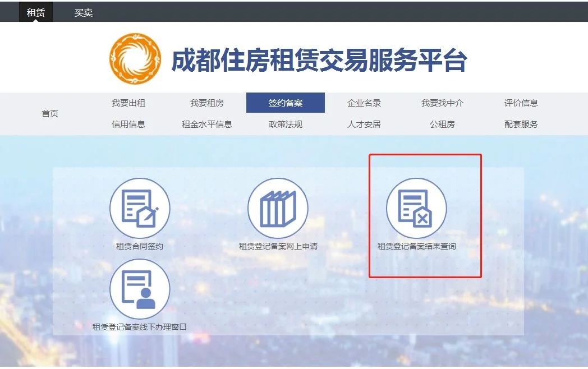The width and height of the screenshot is (588, 369).
Task: Open the 租赁登记备案网上申请 folder icon
Action: (x=278, y=208)
